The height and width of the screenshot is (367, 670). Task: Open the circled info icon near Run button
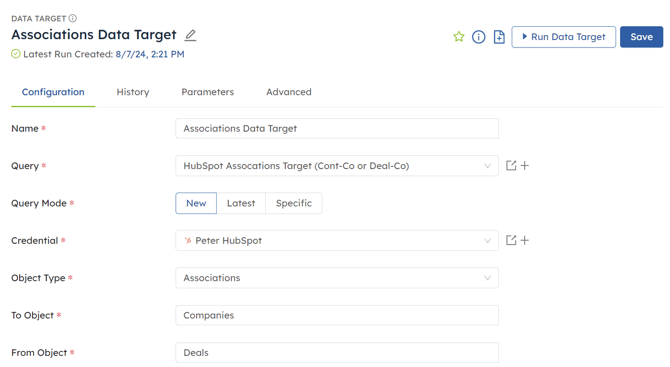pos(479,37)
